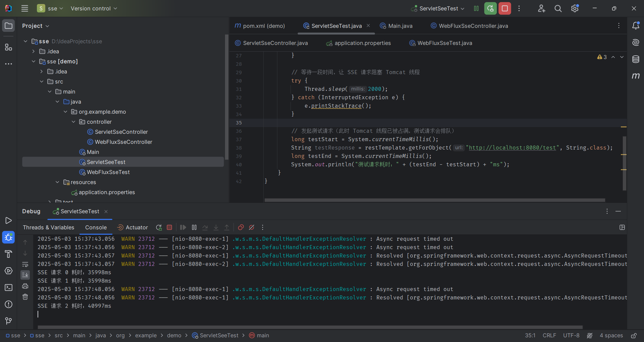Toggle mute breakpoints
Image resolution: width=644 pixels, height=342 pixels.
click(252, 227)
